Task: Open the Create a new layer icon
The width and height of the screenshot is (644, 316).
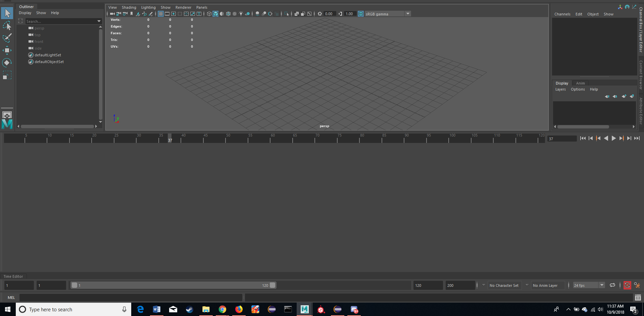Action: tap(624, 96)
